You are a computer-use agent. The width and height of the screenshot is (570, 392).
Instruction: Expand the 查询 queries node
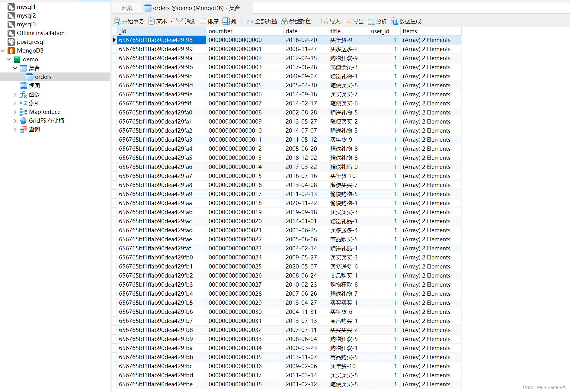pyautogui.click(x=15, y=130)
